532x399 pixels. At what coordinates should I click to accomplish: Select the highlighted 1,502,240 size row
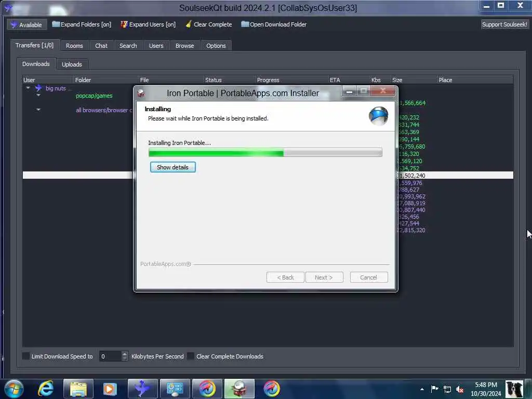pos(268,175)
